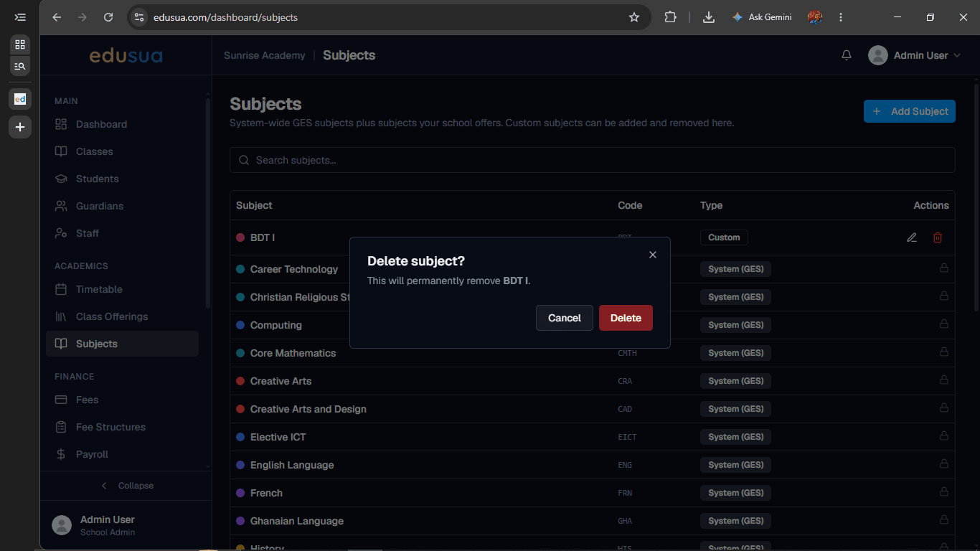
Task: Click the lock icon in English Language row
Action: tap(943, 464)
